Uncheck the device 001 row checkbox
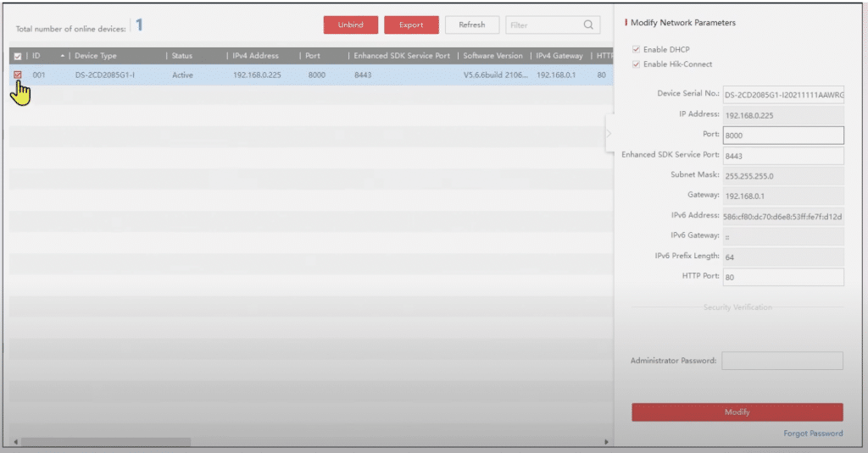Screen dimensions: 868x453 [18, 75]
